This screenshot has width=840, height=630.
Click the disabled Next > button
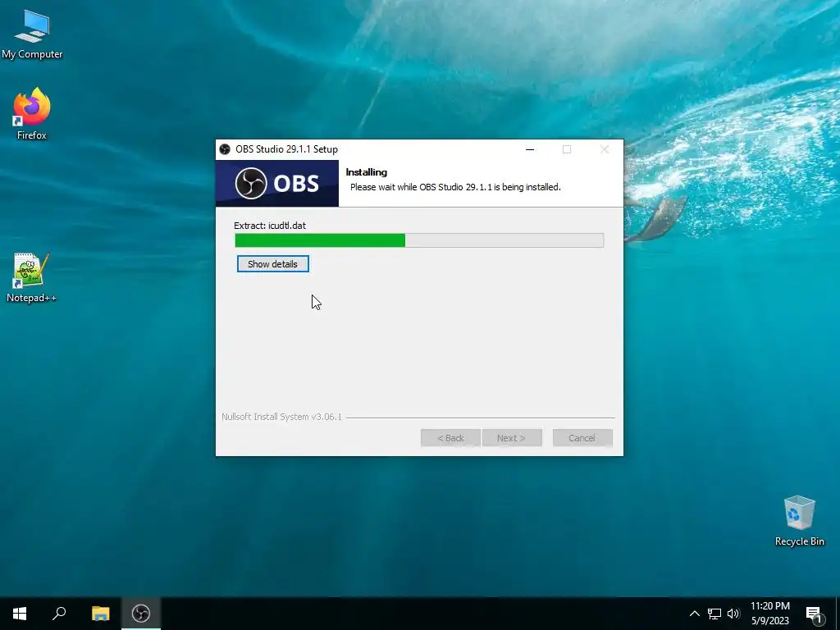click(512, 438)
